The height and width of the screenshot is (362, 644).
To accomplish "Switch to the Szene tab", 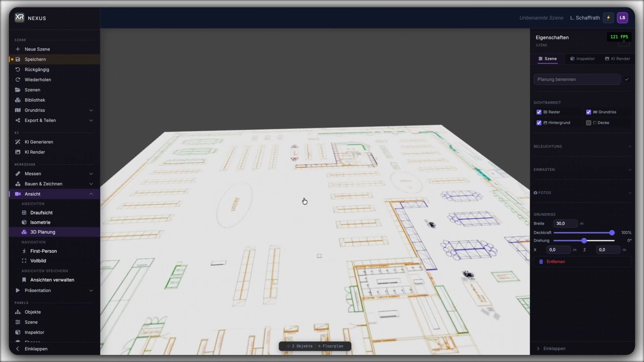I will [547, 59].
